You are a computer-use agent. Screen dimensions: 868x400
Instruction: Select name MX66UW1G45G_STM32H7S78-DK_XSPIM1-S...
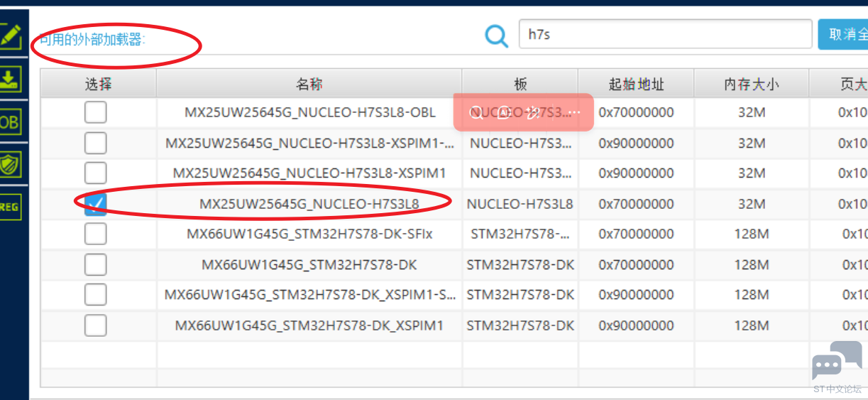click(309, 295)
